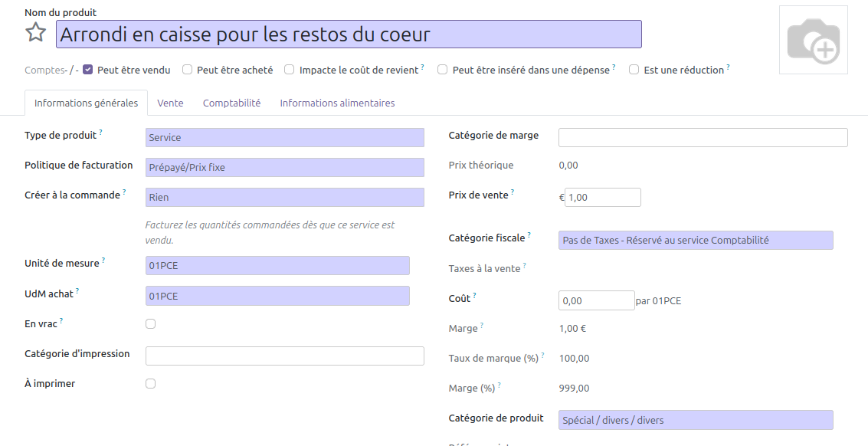Image resolution: width=868 pixels, height=446 pixels.
Task: Open Catégorie de produit dropdown
Action: pos(696,420)
